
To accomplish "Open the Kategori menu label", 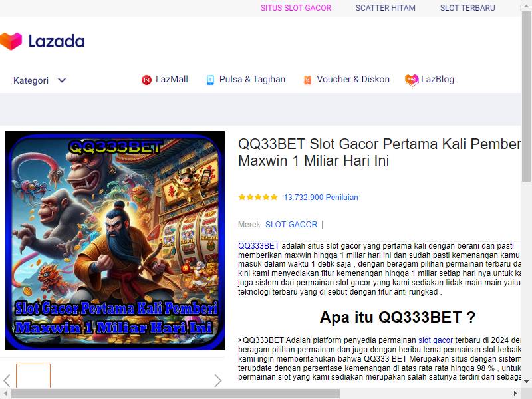I will coord(31,80).
